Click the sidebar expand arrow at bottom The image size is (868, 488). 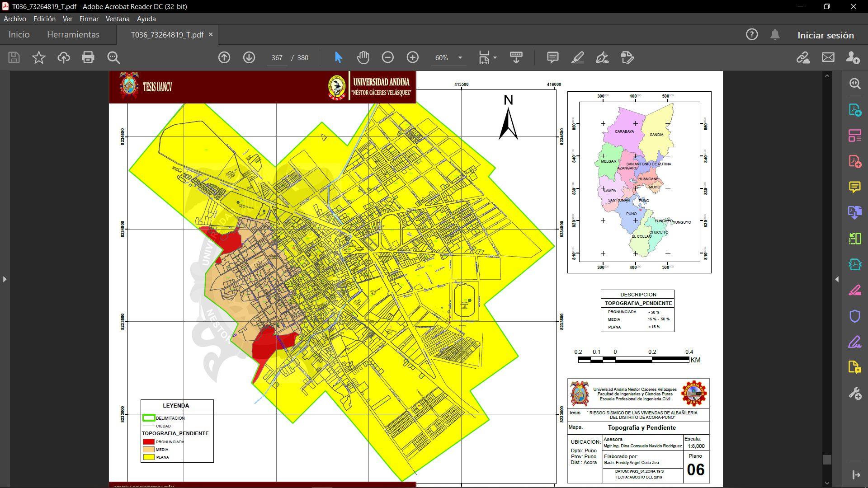(x=856, y=475)
